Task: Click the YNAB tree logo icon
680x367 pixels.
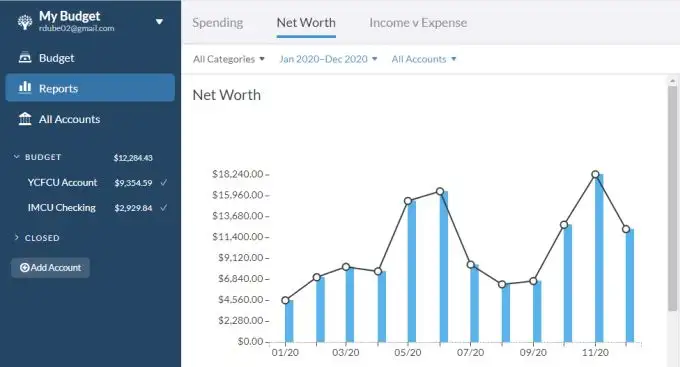Action: (x=25, y=22)
